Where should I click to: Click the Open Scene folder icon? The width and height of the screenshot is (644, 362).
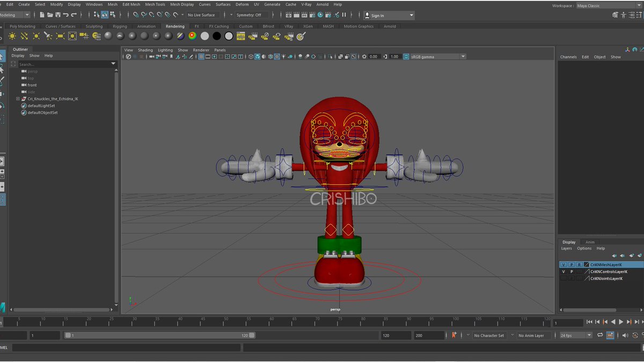click(50, 15)
